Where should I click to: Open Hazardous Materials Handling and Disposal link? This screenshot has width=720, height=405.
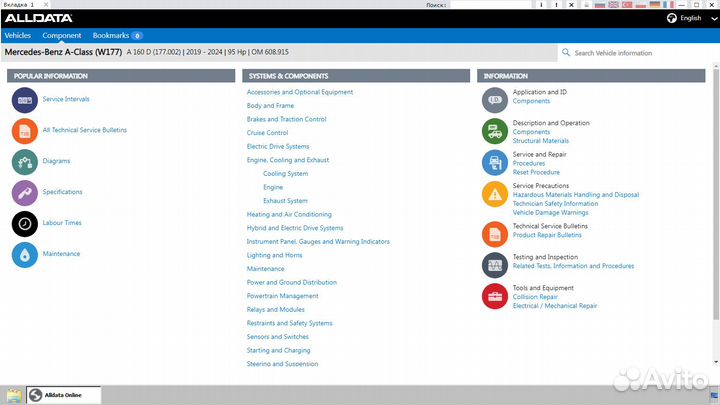(576, 195)
